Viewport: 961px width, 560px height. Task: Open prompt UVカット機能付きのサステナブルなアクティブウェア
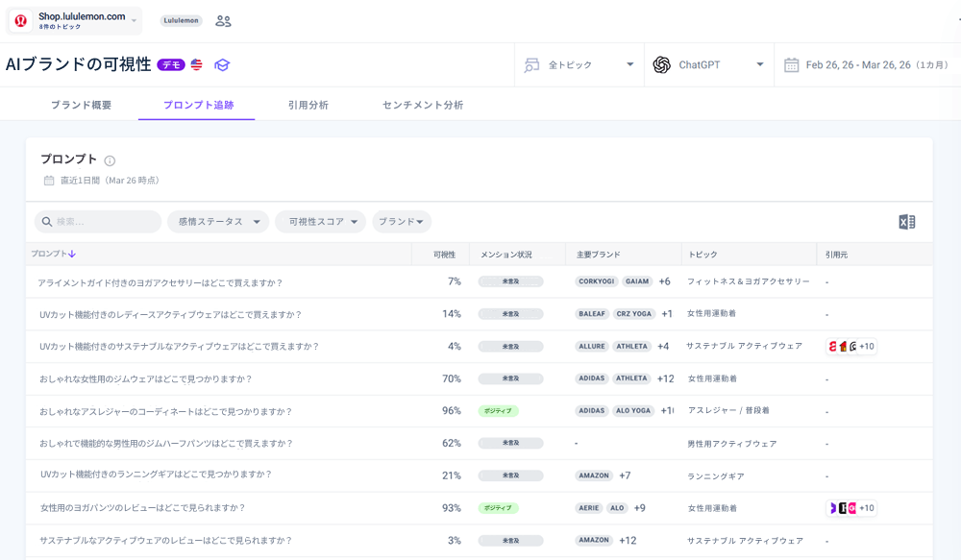pos(180,346)
